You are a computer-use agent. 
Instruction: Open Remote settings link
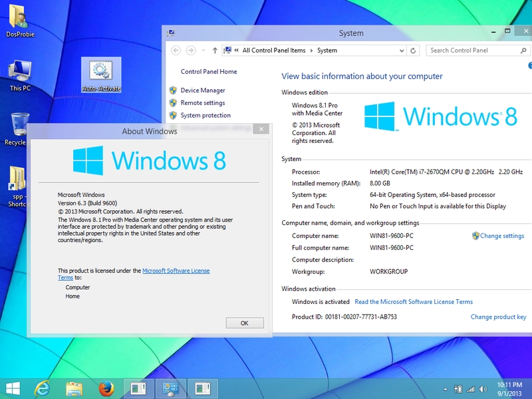tap(203, 103)
